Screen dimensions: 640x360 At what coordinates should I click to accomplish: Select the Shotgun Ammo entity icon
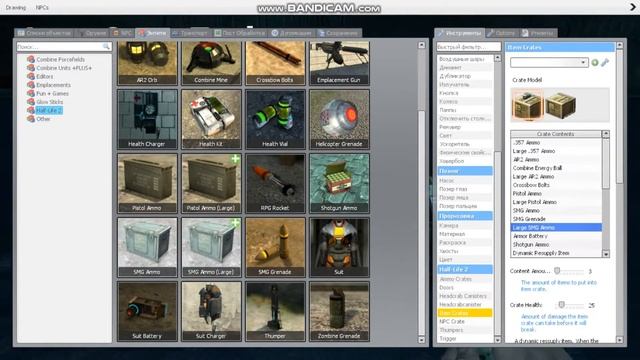pos(339,183)
